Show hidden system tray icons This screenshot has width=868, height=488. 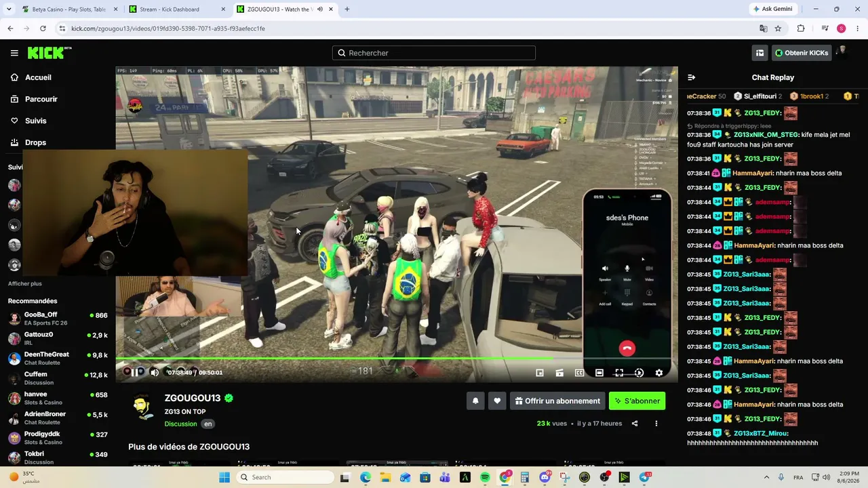(767, 477)
